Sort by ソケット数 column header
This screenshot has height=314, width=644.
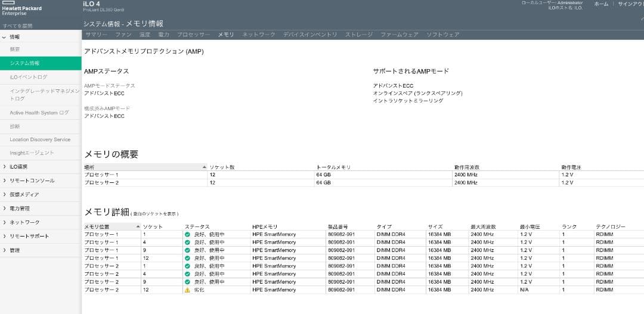222,167
